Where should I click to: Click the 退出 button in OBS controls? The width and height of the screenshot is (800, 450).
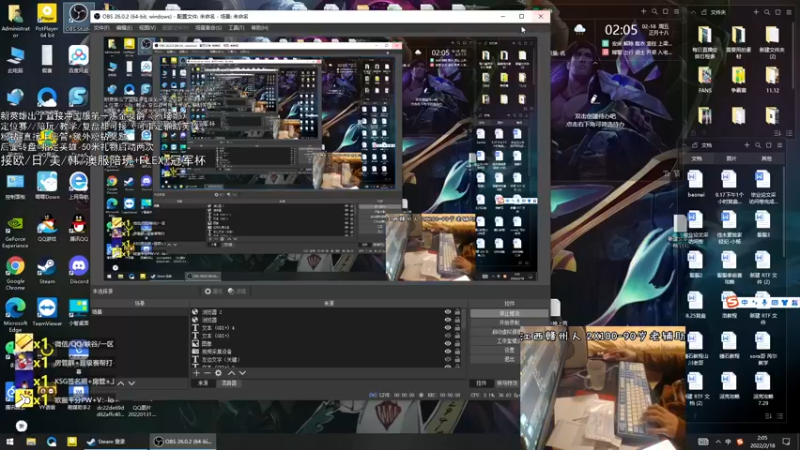(509, 359)
